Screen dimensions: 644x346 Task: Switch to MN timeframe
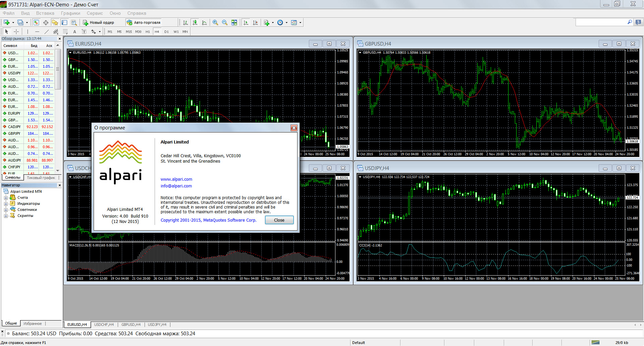tap(185, 32)
